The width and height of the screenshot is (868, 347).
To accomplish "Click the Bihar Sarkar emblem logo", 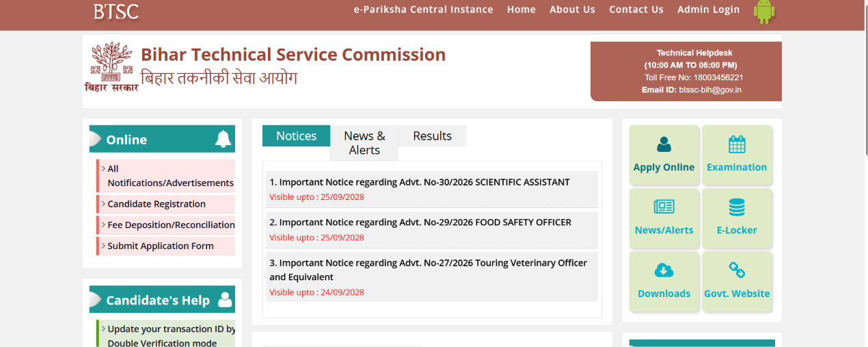I will [111, 66].
